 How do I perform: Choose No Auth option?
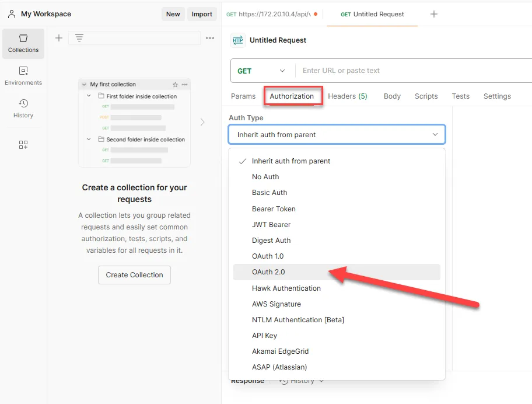coord(337,177)
